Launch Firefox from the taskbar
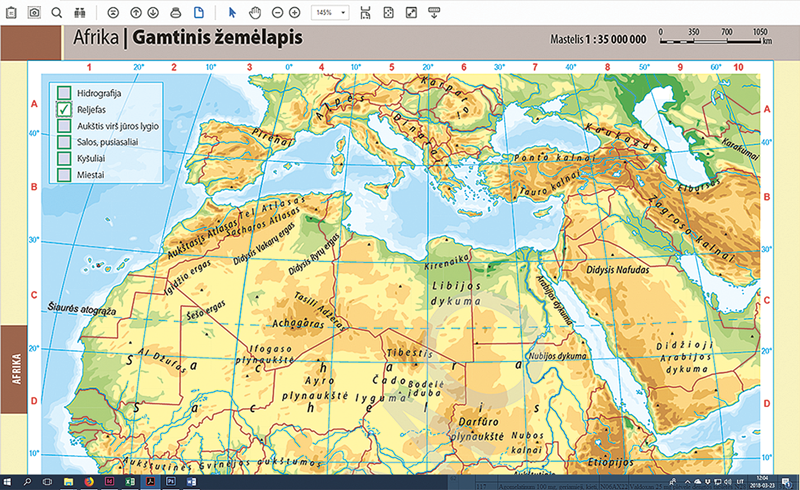The image size is (800, 490). (89, 481)
